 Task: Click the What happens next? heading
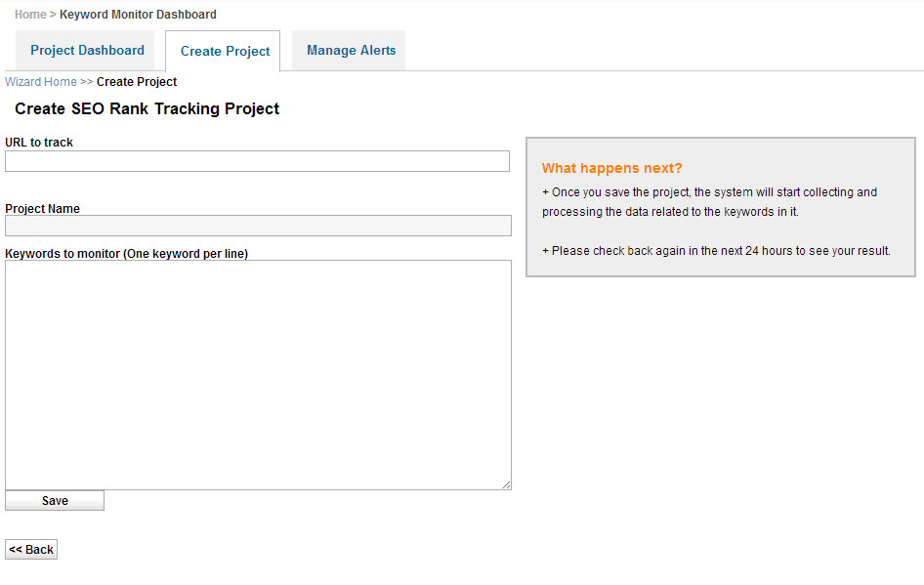point(611,169)
